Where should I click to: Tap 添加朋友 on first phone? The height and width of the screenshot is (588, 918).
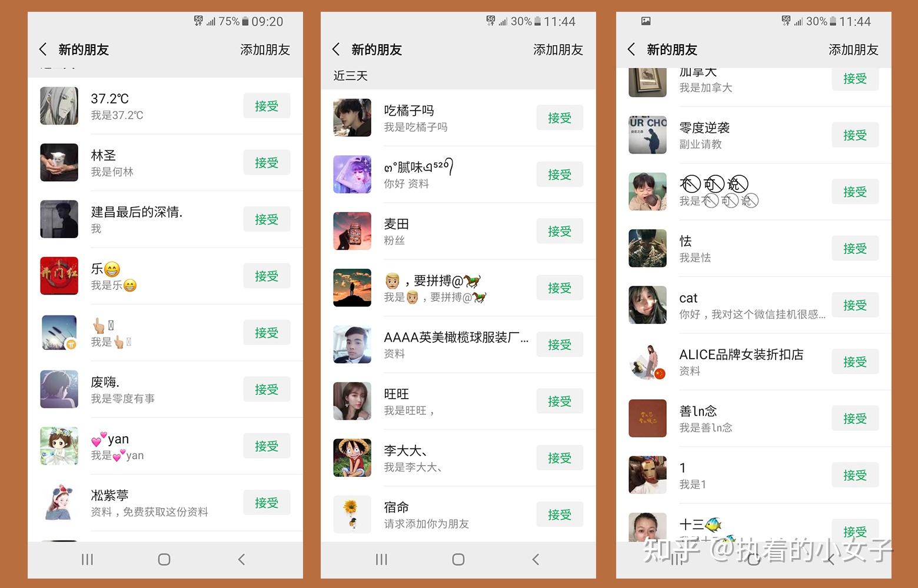tap(265, 50)
